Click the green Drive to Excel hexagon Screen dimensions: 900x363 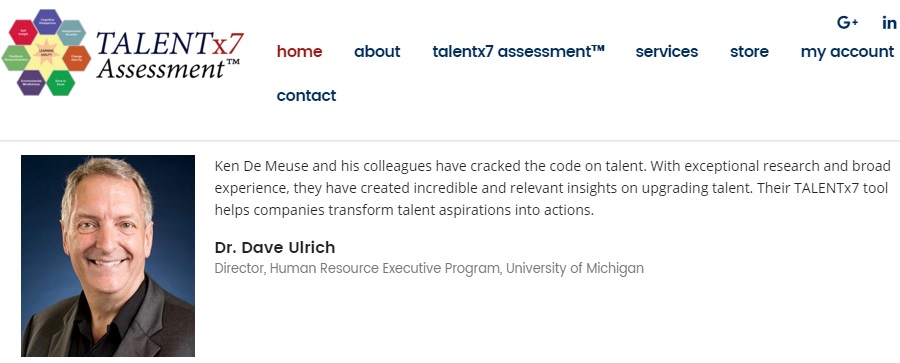coord(61,83)
